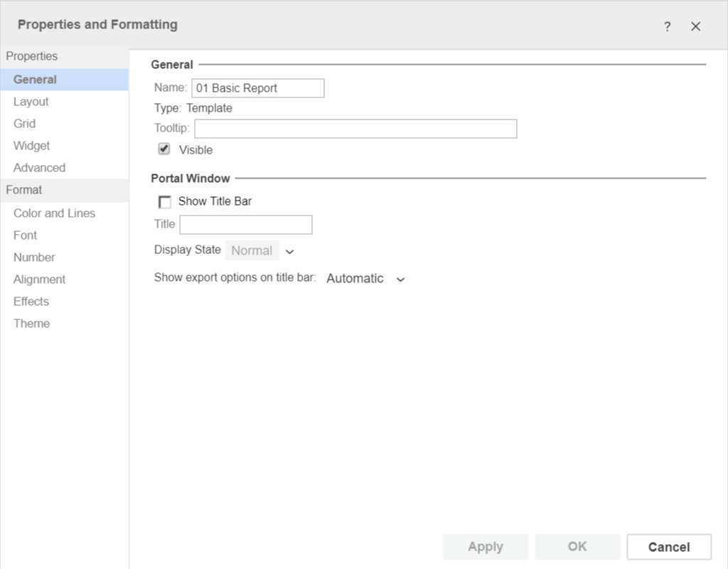Select the Effects format section
Viewport: 728px width, 569px height.
point(31,302)
